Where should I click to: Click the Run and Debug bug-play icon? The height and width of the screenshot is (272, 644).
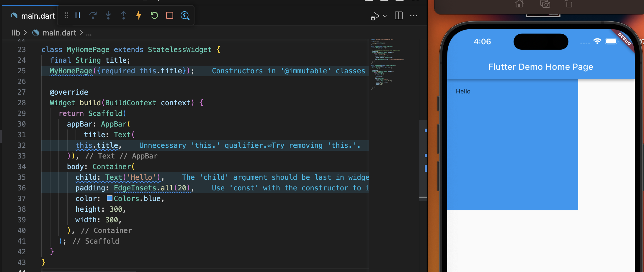coord(375,16)
